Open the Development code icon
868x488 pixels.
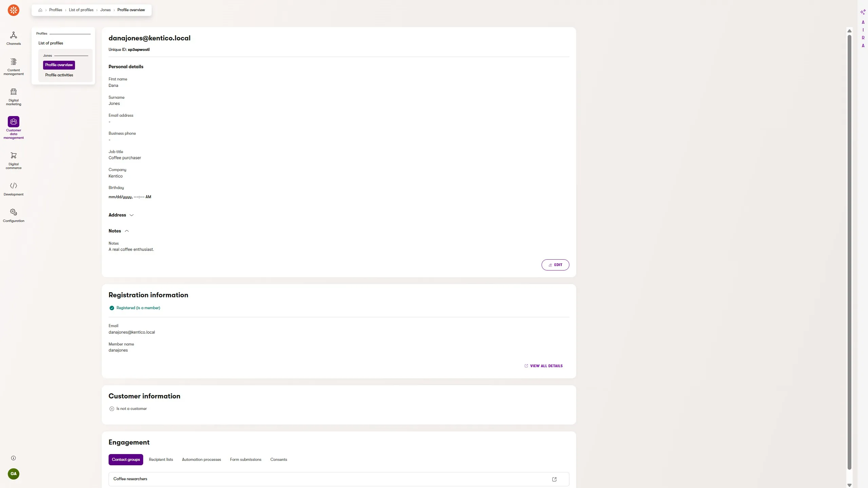(x=14, y=186)
